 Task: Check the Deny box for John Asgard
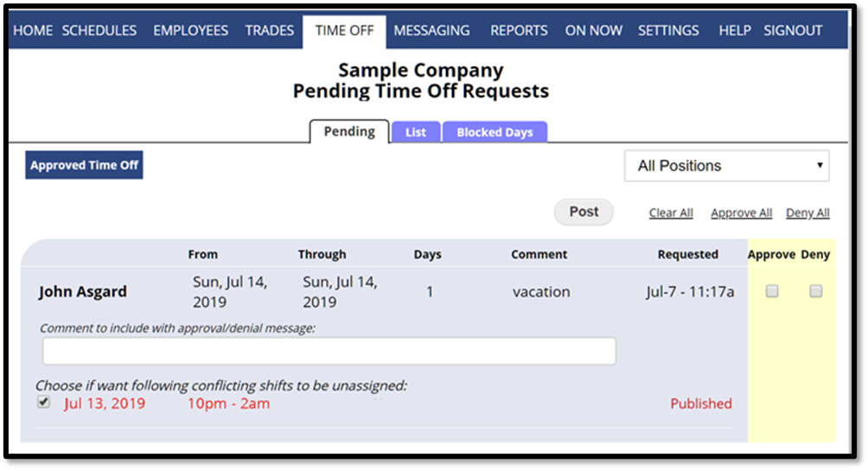click(815, 292)
